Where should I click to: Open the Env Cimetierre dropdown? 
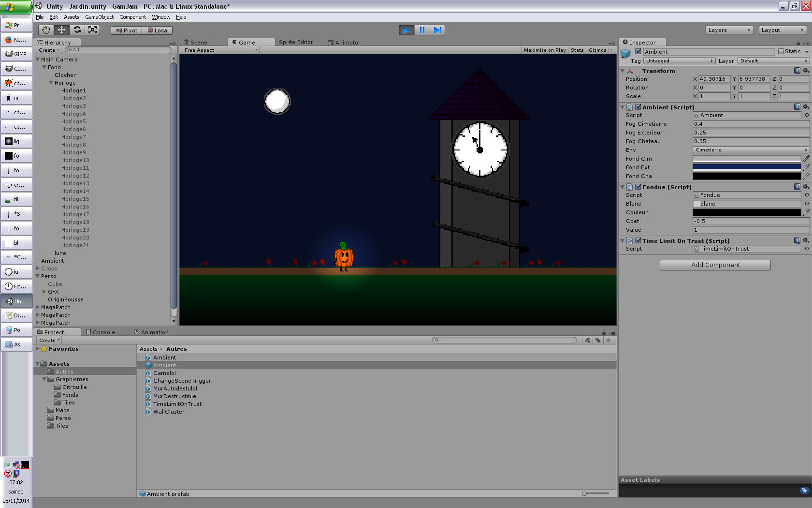(751, 150)
